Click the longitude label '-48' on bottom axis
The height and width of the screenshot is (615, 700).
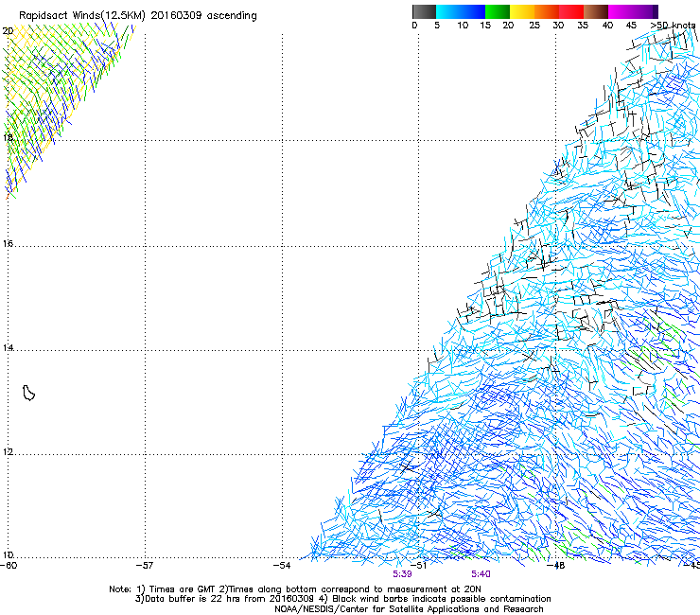click(556, 566)
